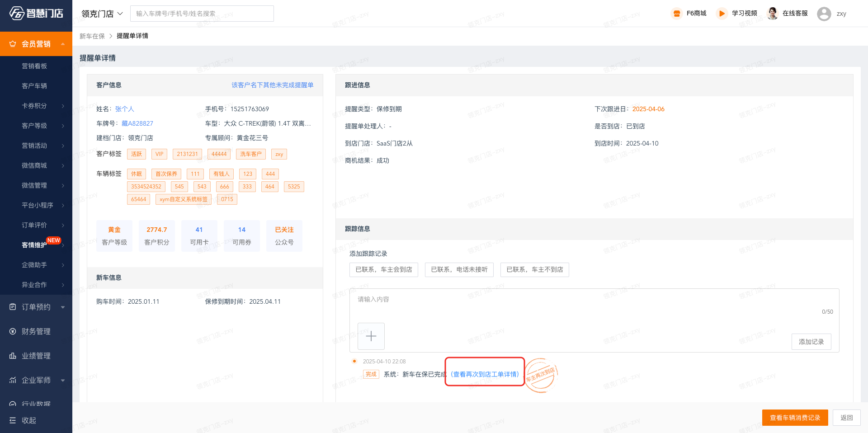
Task: Open 在线客服 support avatar
Action: pyautogui.click(x=773, y=14)
